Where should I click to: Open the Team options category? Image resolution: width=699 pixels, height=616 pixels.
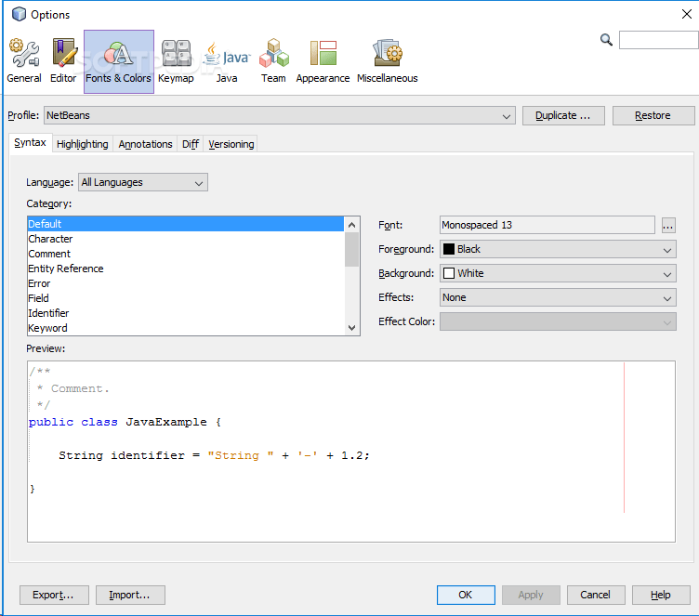pyautogui.click(x=273, y=61)
